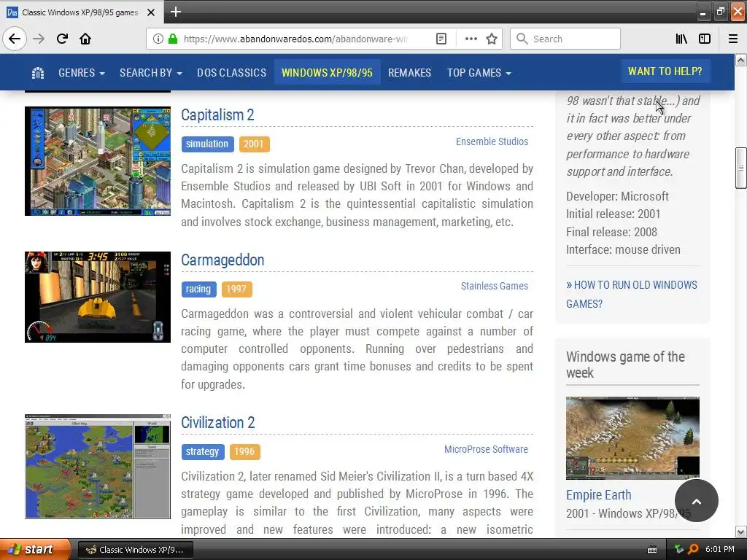
Task: Open the Empire Earth link
Action: click(598, 495)
